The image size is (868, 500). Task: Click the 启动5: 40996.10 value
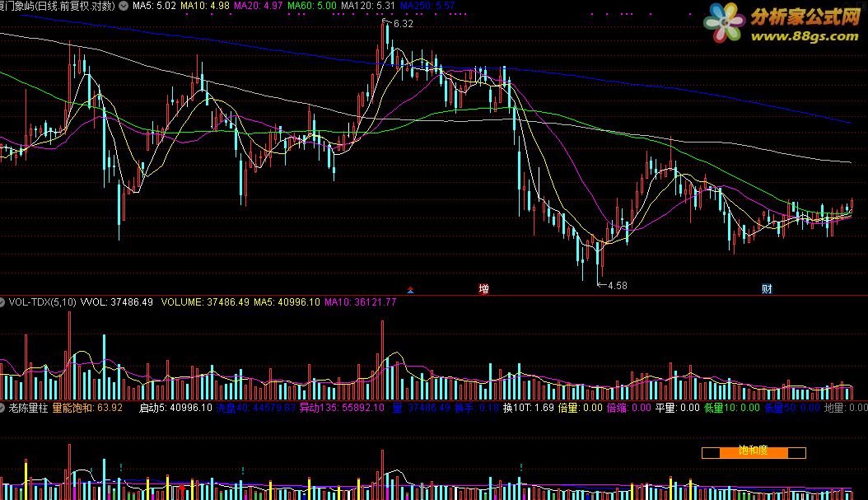click(175, 408)
